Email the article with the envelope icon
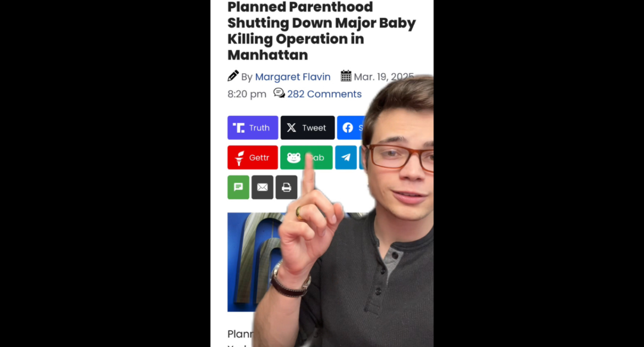The width and height of the screenshot is (644, 347). pyautogui.click(x=263, y=187)
